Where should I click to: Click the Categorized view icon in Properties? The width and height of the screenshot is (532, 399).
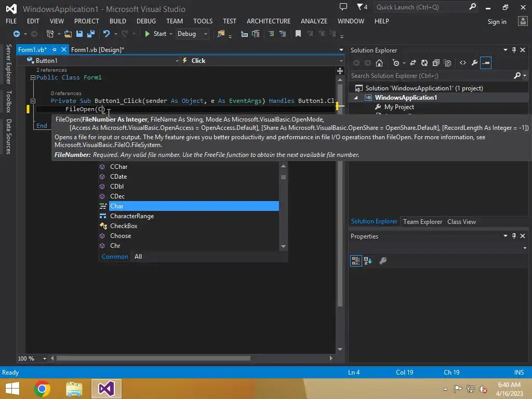[355, 261]
